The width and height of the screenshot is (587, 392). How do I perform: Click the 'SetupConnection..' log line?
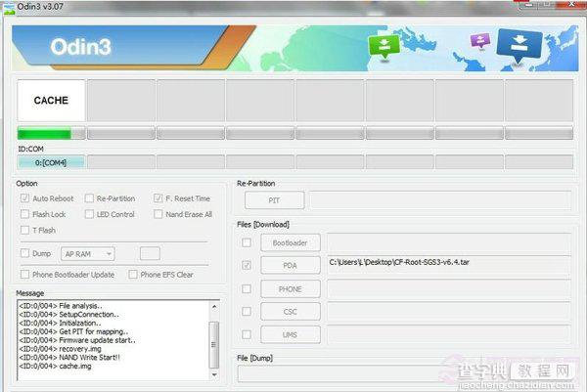pos(68,314)
